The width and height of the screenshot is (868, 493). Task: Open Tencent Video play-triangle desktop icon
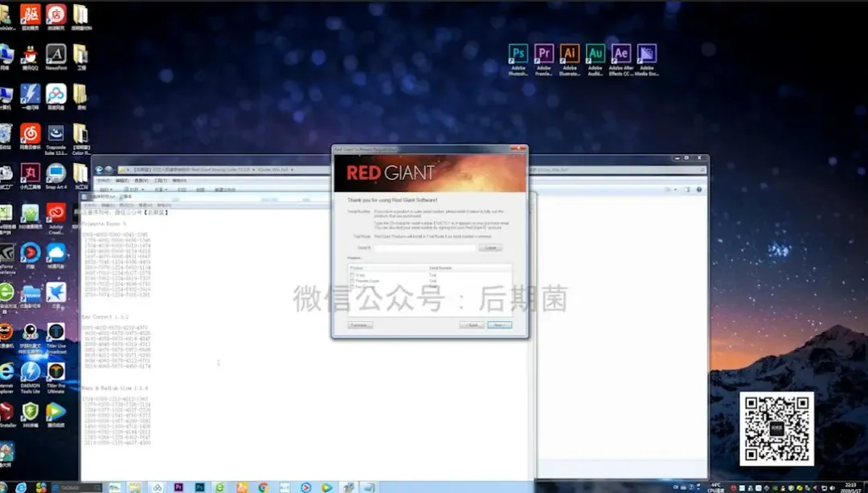click(x=56, y=415)
